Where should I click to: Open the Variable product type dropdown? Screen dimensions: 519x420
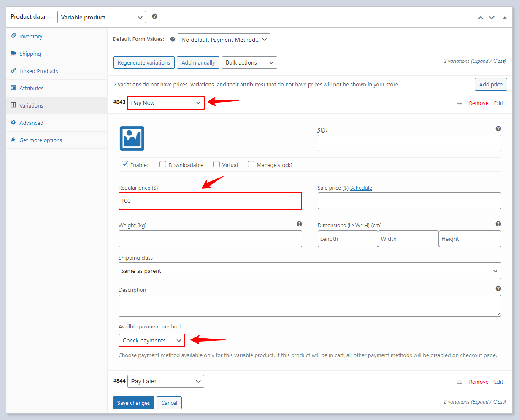[101, 17]
